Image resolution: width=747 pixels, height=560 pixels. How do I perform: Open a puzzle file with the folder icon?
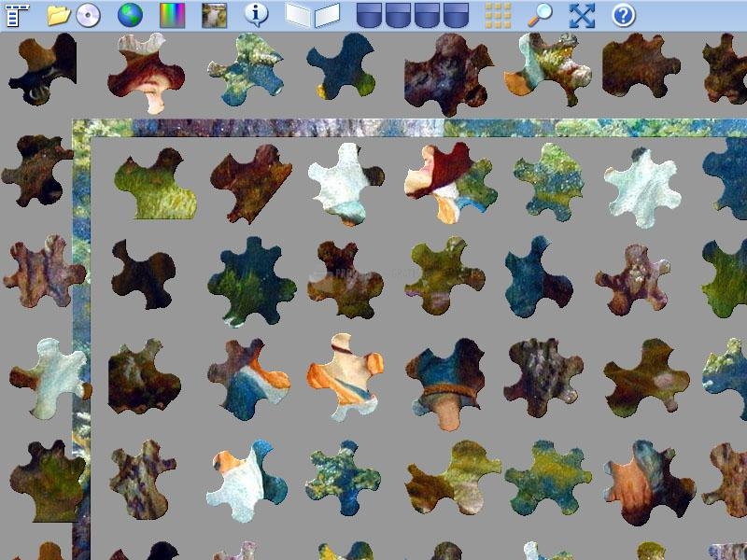tap(59, 15)
